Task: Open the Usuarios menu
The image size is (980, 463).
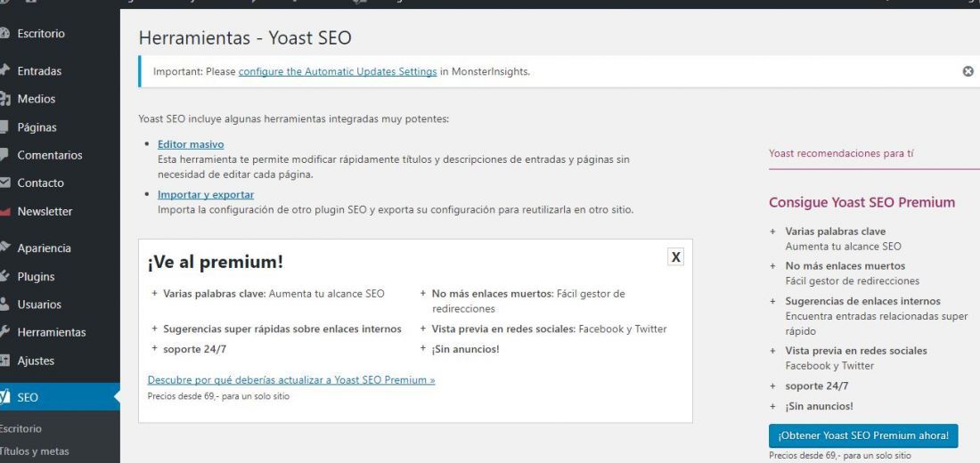Action: coord(38,305)
